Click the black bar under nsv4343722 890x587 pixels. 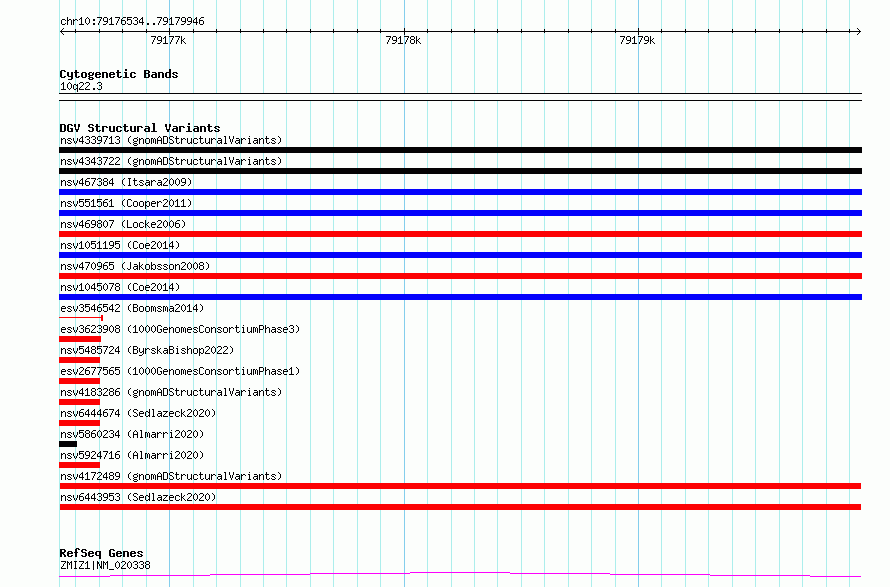460,171
